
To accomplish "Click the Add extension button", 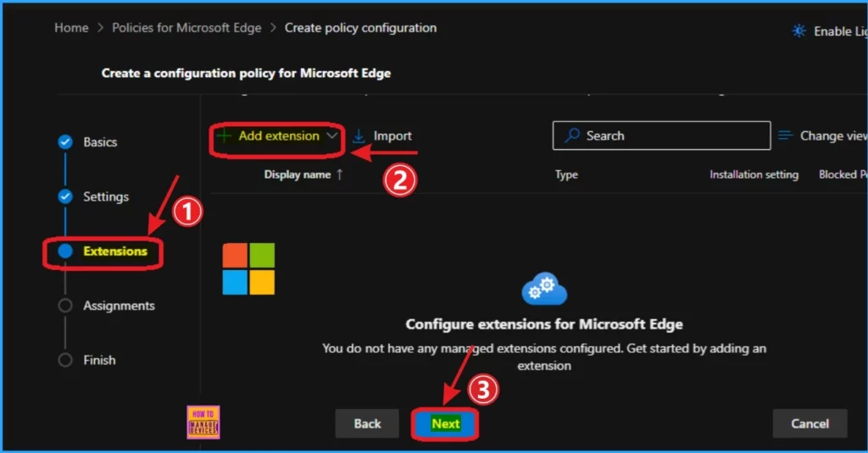I will 277,136.
